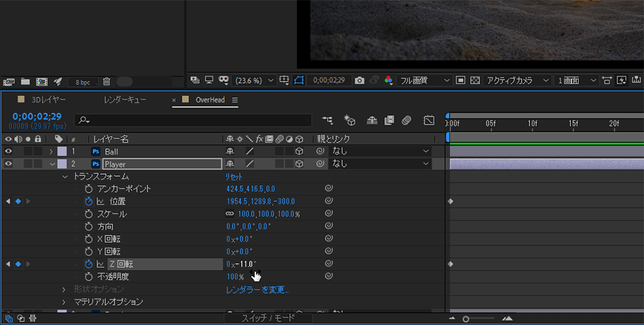Enable motion blur for the composition

[x=406, y=120]
